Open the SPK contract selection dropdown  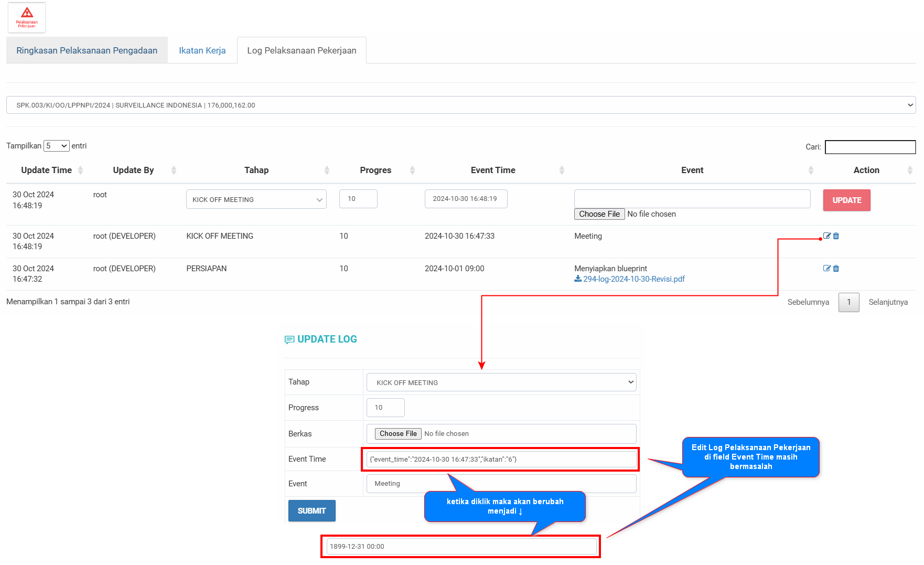[x=460, y=105]
